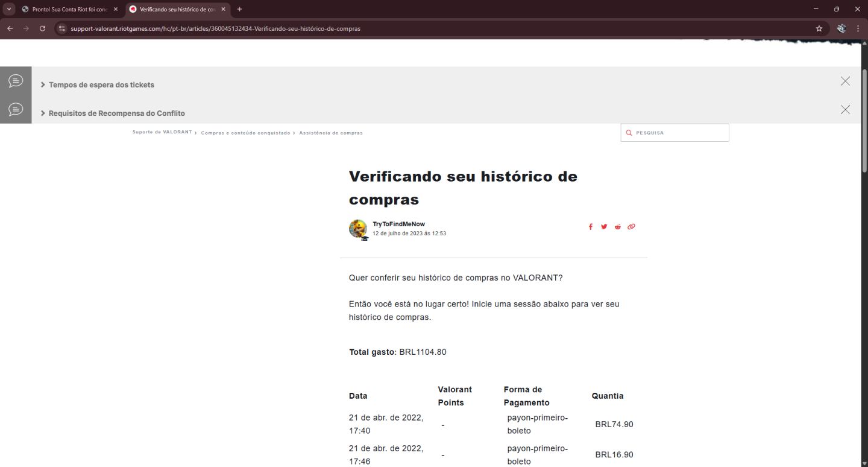Open the Chrome three-dot menu
The image size is (868, 467).
click(x=858, y=28)
